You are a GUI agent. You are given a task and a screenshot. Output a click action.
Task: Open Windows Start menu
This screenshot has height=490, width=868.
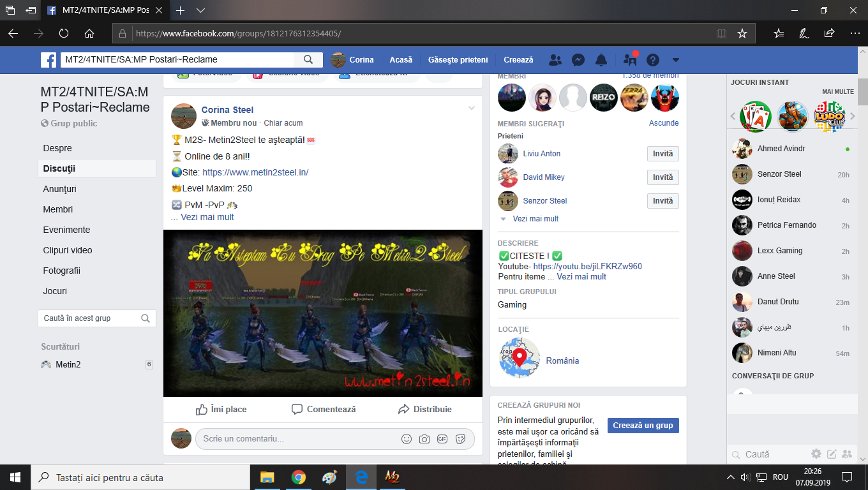pos(15,477)
